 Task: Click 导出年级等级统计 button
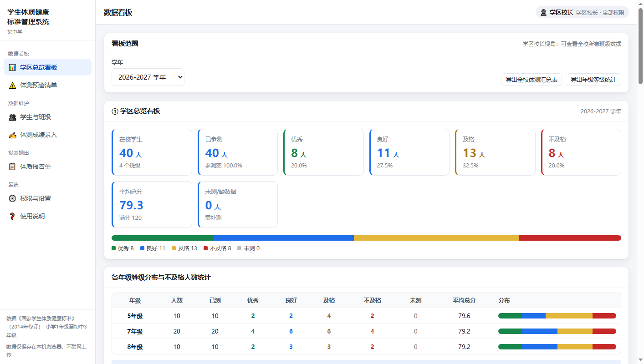point(593,80)
